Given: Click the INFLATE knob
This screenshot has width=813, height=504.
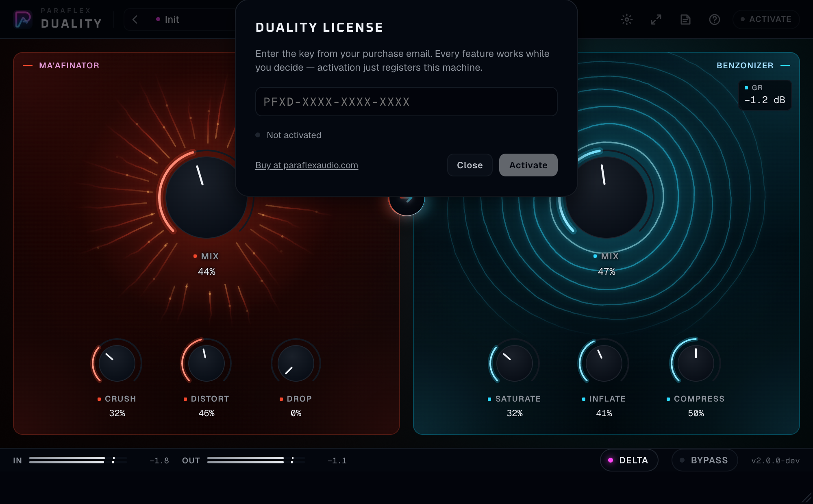Looking at the screenshot, I should pyautogui.click(x=604, y=363).
